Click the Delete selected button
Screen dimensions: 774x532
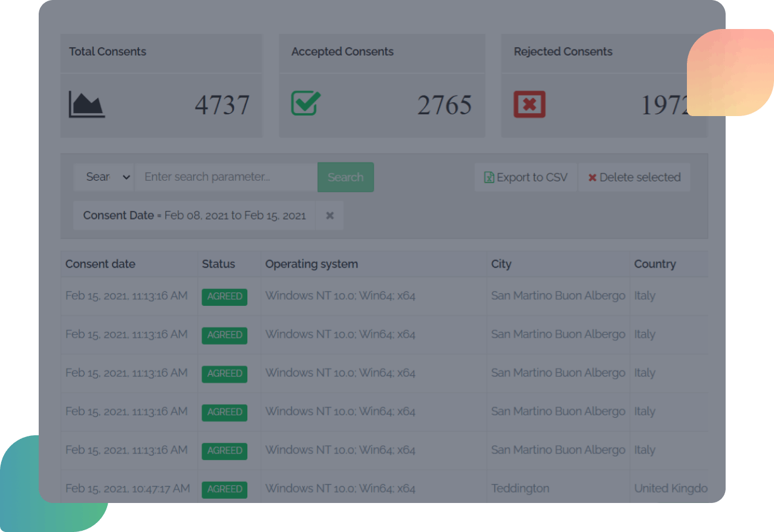(634, 177)
